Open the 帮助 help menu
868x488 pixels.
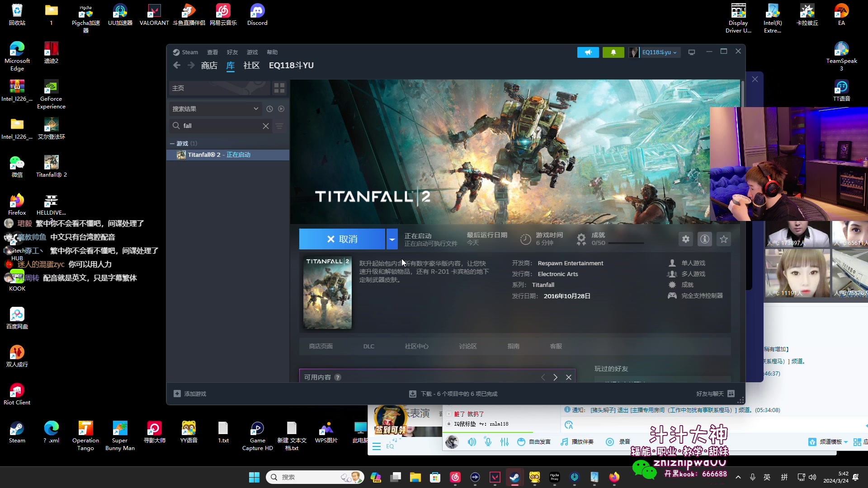click(272, 52)
